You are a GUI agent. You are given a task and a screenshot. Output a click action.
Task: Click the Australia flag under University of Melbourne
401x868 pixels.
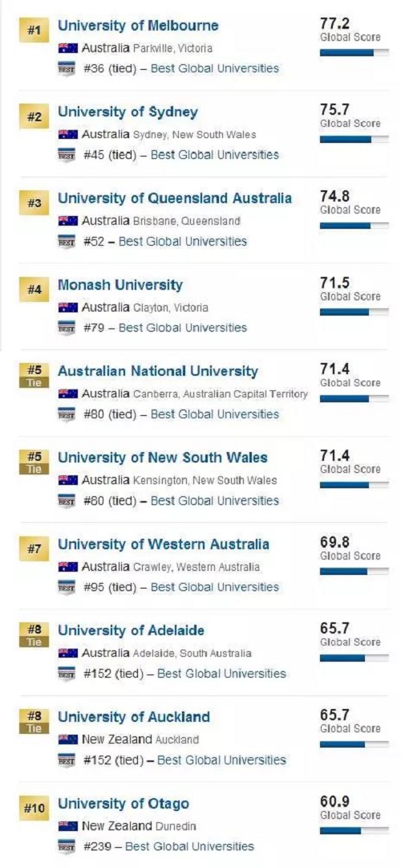click(x=67, y=48)
